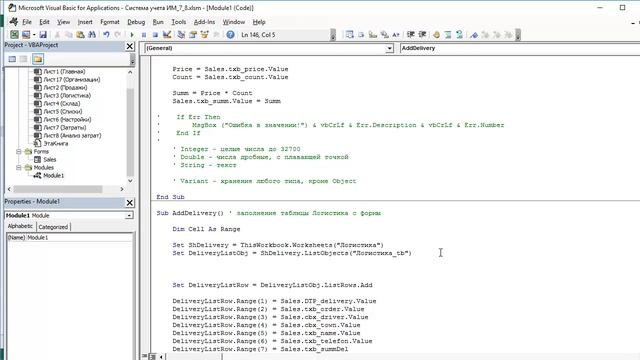Open the Edit menu
Image resolution: width=640 pixels, height=360 pixels.
point(44,22)
